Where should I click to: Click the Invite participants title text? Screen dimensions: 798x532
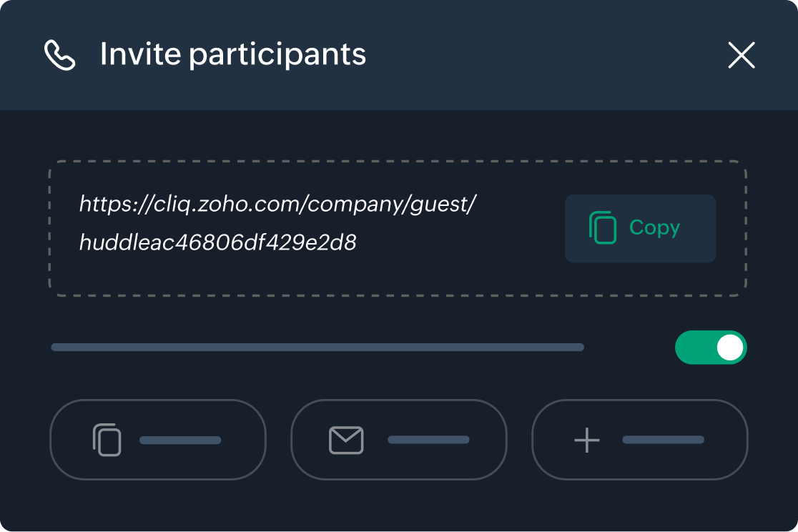(x=232, y=55)
